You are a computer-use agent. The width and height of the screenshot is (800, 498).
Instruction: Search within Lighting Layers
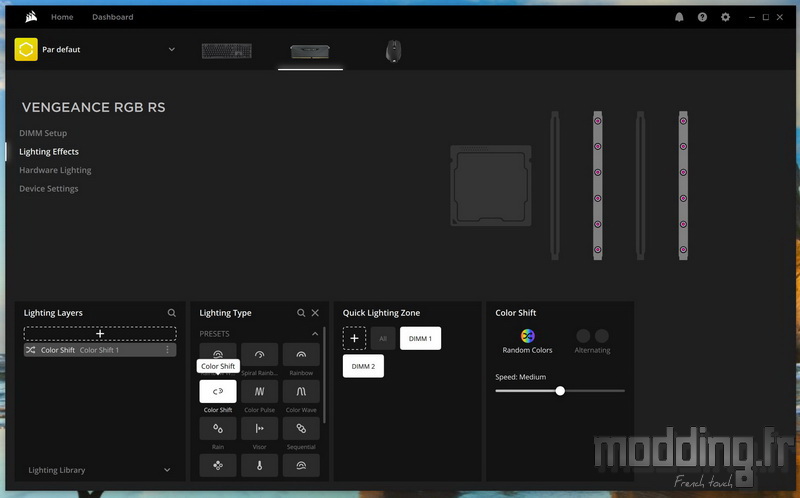coord(171,313)
